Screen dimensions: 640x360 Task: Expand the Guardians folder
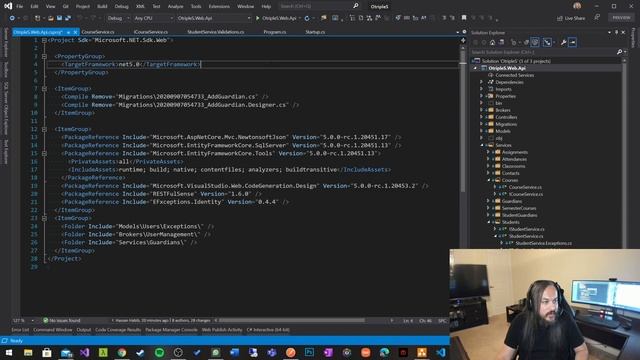click(x=488, y=201)
